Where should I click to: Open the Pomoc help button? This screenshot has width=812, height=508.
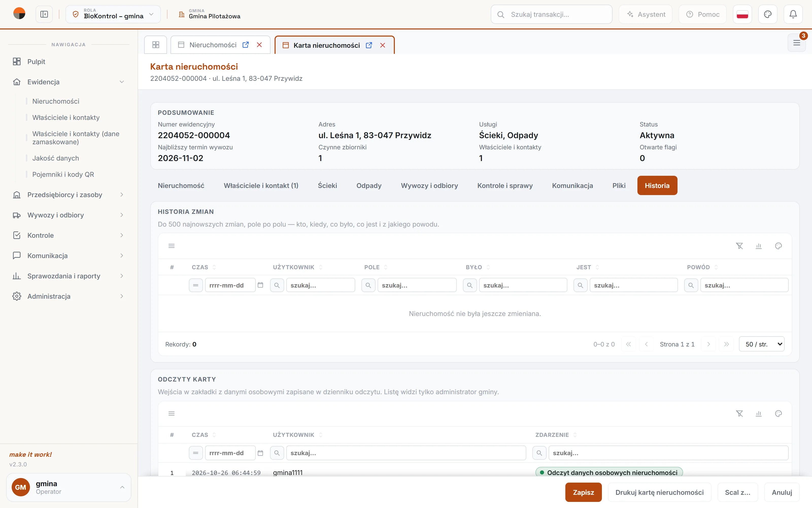click(x=702, y=14)
